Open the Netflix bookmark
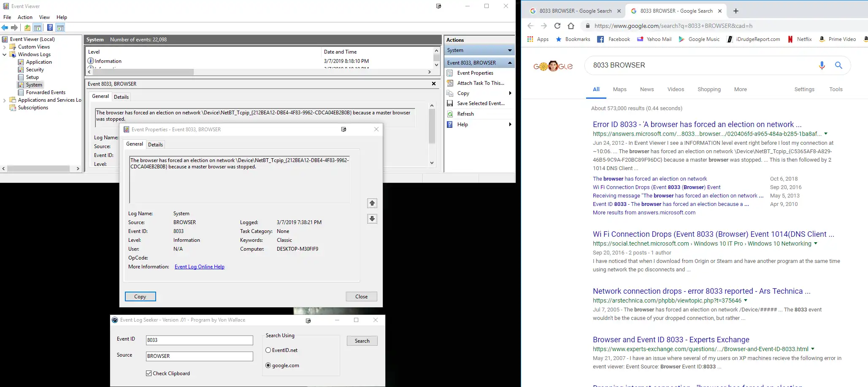868x387 pixels. (x=800, y=39)
